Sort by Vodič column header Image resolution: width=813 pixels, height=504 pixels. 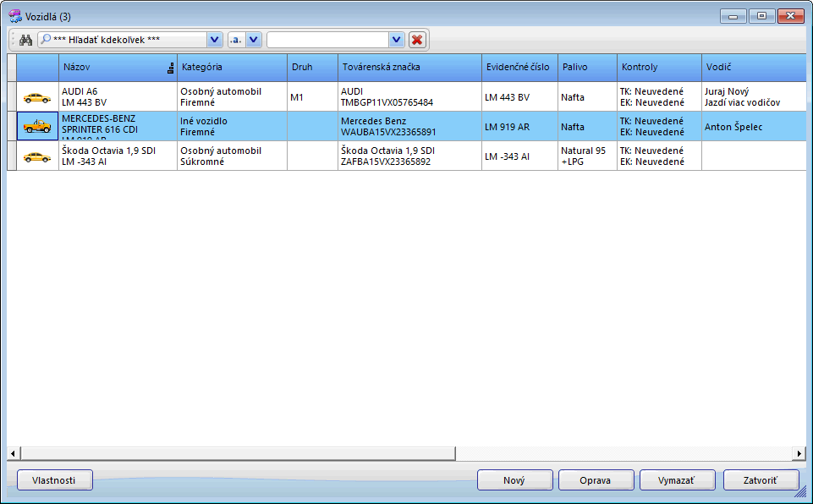pyautogui.click(x=754, y=68)
